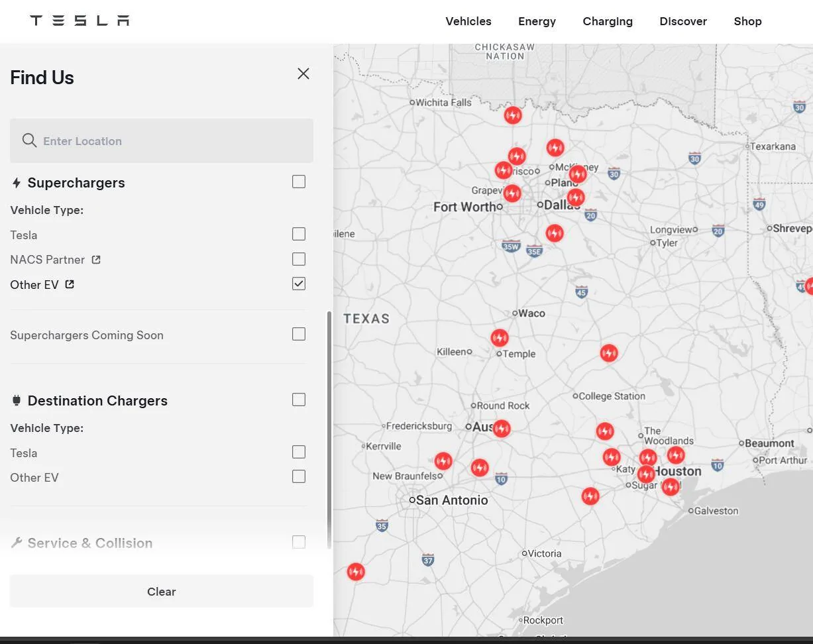Select the Supercharger pin next to Temple

(x=500, y=338)
